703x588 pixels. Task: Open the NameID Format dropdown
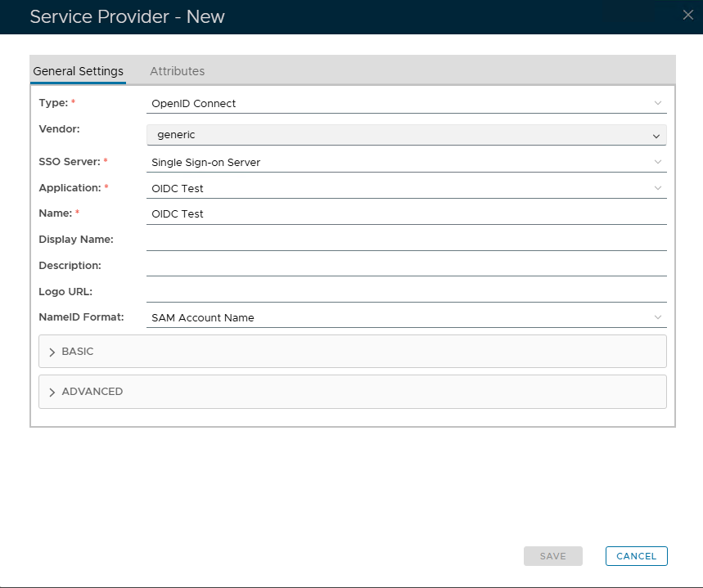click(x=405, y=317)
